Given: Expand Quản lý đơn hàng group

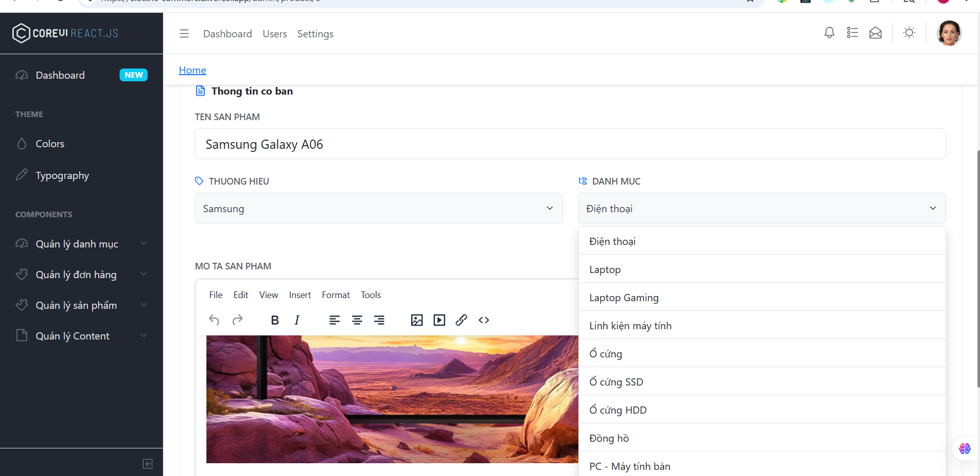Looking at the screenshot, I should click(82, 275).
